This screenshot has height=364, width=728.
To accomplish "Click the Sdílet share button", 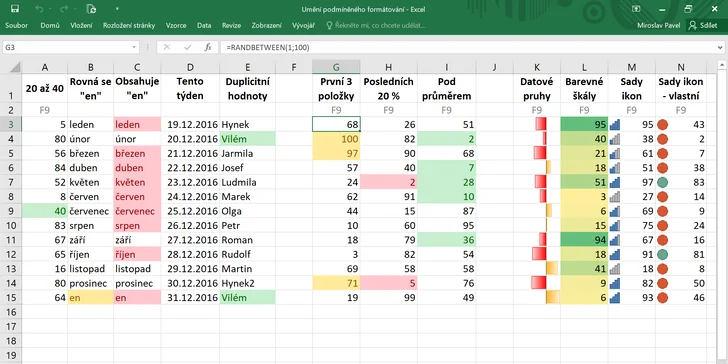I will [703, 26].
